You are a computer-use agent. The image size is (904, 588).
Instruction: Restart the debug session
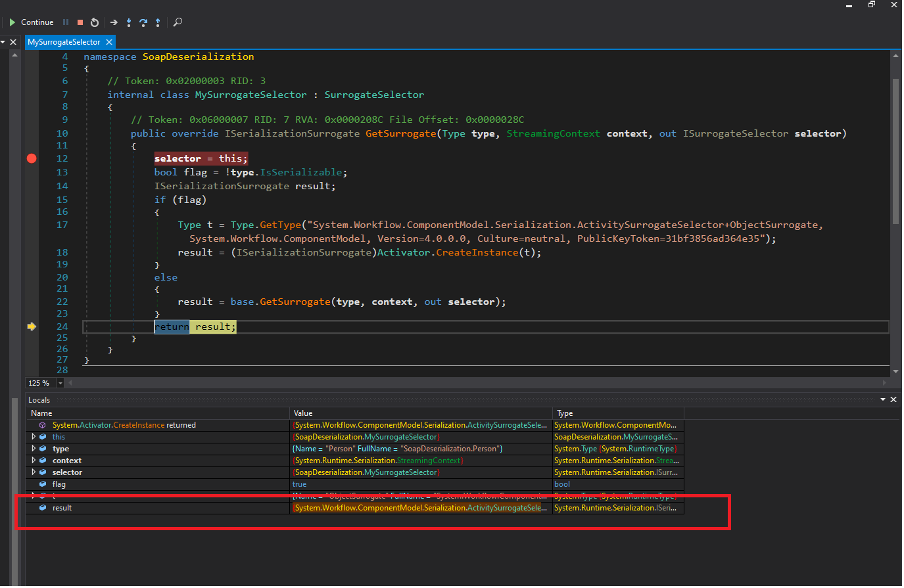pos(95,22)
